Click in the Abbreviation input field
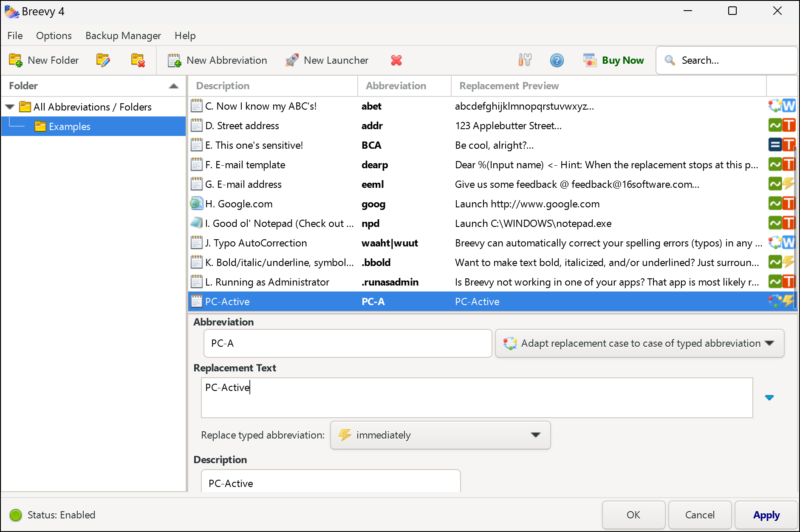800x532 pixels. coord(348,343)
